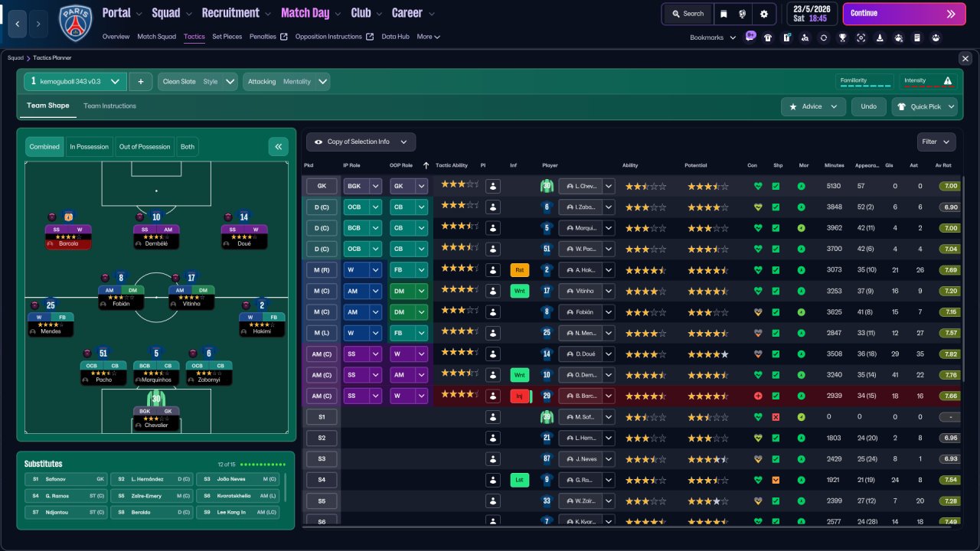The image size is (980, 551).
Task: Click the Inj status badge on Barcola's row
Action: pyautogui.click(x=520, y=396)
